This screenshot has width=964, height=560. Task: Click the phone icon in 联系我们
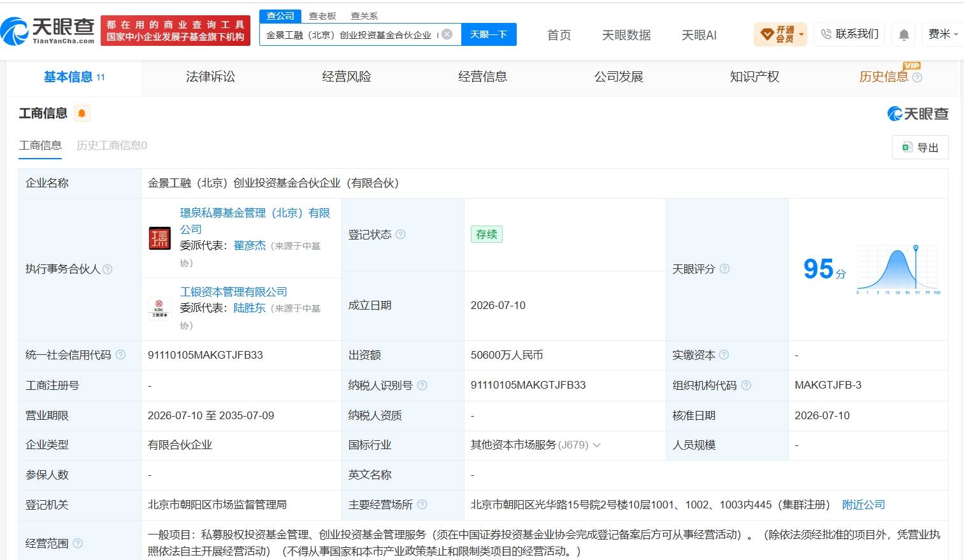tap(826, 34)
